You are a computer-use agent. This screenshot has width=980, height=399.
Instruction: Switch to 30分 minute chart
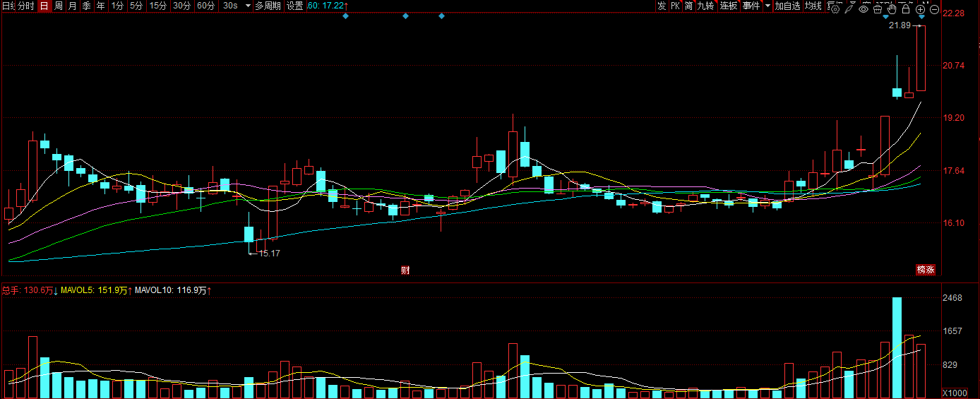pyautogui.click(x=182, y=6)
